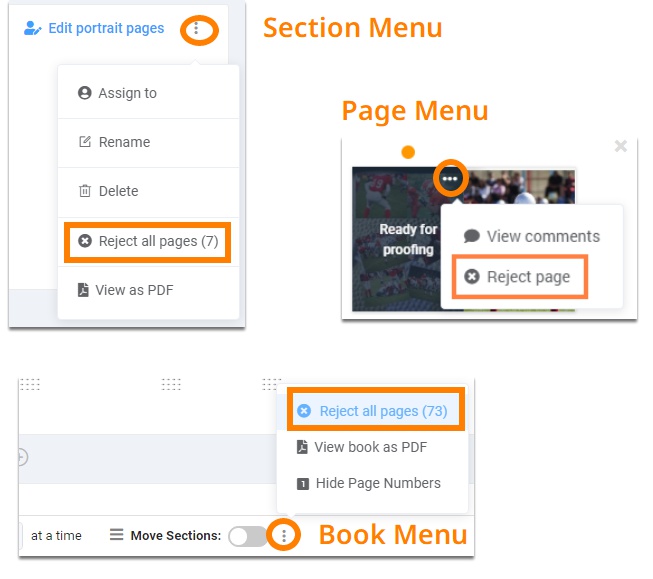
Task: Reject all pages (73) in book menu
Action: coord(376,411)
